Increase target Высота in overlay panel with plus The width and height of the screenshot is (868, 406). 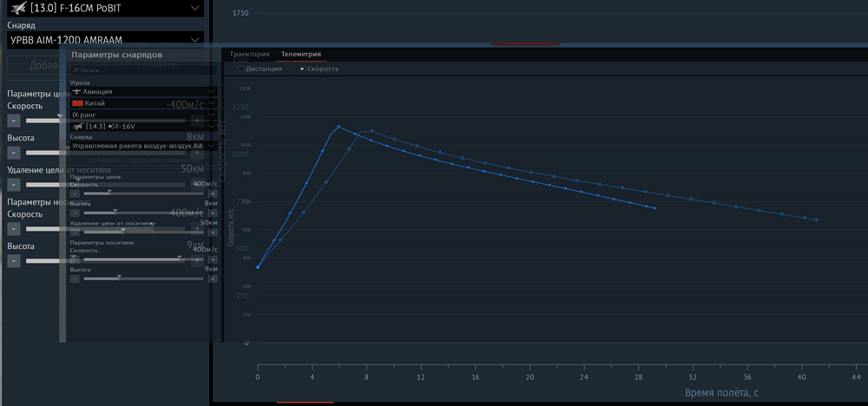point(212,213)
